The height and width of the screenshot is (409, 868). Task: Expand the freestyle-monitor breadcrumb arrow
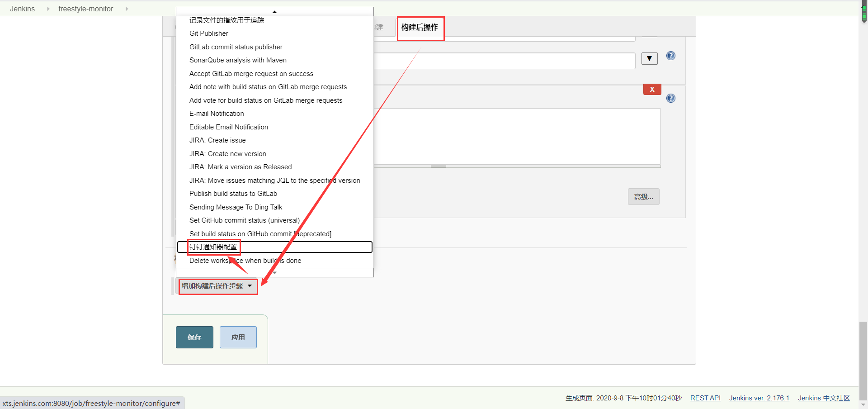pyautogui.click(x=127, y=9)
